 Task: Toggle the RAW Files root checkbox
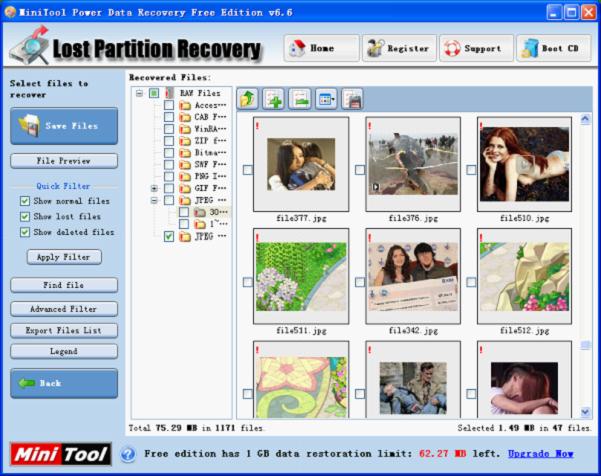point(154,93)
